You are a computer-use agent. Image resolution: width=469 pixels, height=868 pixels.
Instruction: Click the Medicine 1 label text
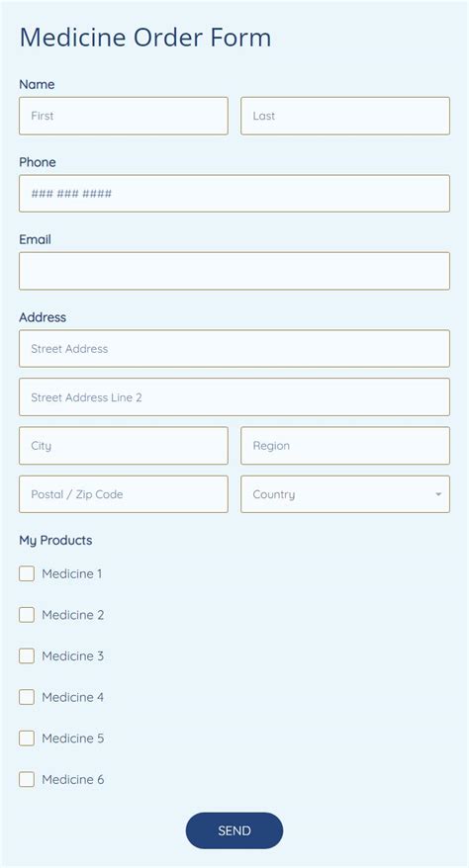pos(72,573)
